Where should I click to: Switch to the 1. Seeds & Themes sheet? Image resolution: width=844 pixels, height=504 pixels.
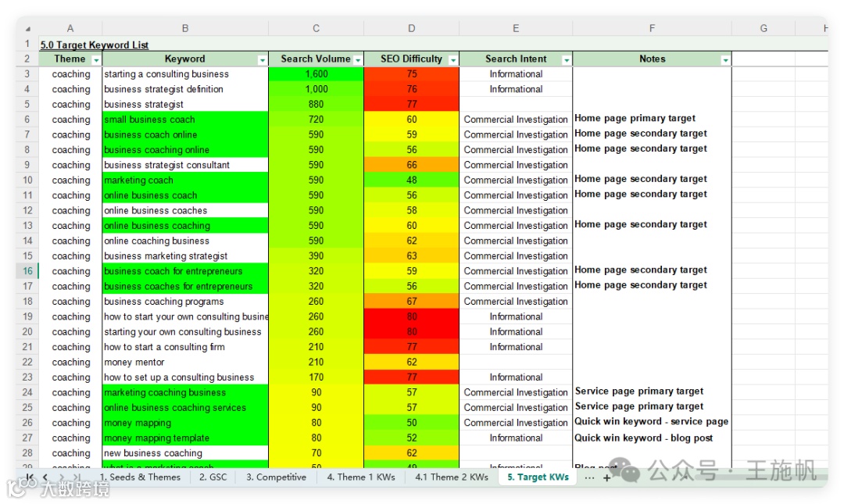pyautogui.click(x=140, y=477)
